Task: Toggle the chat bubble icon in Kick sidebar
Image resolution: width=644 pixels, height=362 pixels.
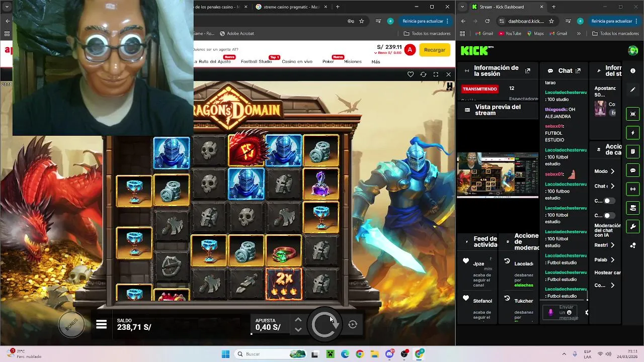Action: 633,170
